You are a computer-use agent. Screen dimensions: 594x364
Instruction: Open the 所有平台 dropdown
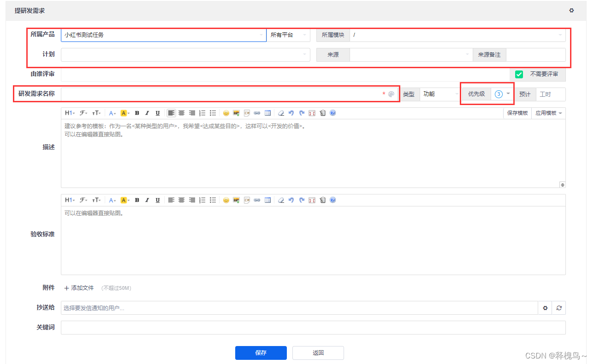(289, 35)
